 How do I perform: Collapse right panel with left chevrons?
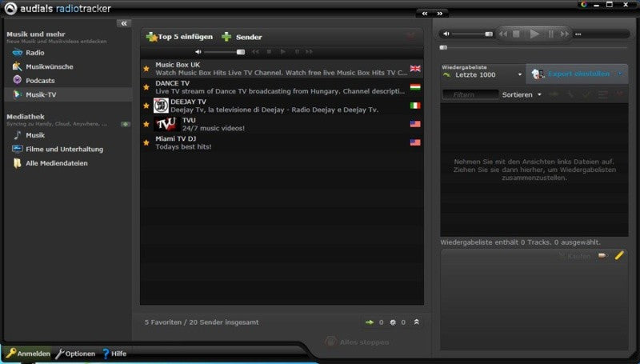425,14
